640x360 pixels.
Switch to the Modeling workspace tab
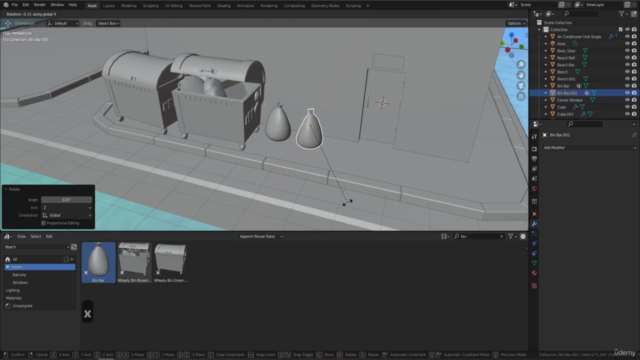point(129,6)
